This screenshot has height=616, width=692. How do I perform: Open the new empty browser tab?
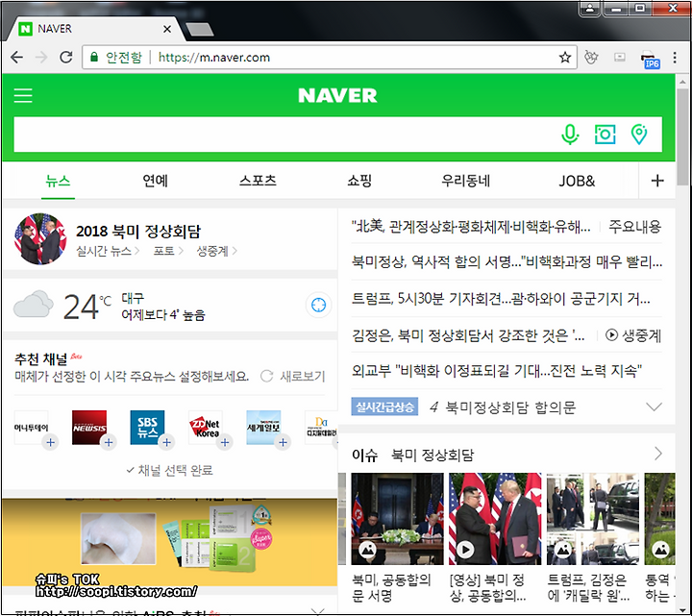coord(200,30)
